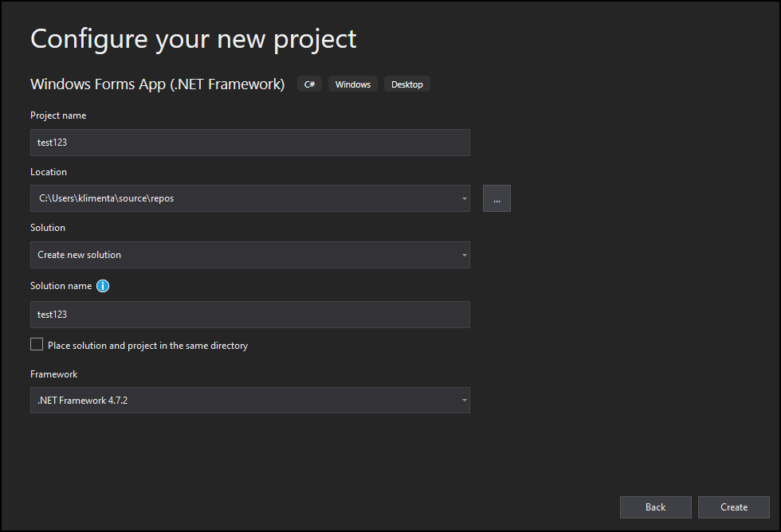
Task: Click the Framework field label
Action: click(54, 374)
